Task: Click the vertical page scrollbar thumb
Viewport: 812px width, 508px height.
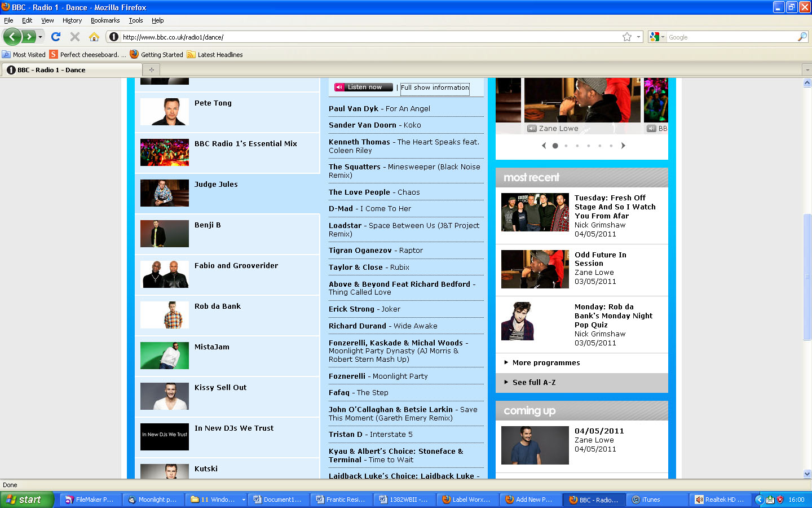Action: point(807,277)
